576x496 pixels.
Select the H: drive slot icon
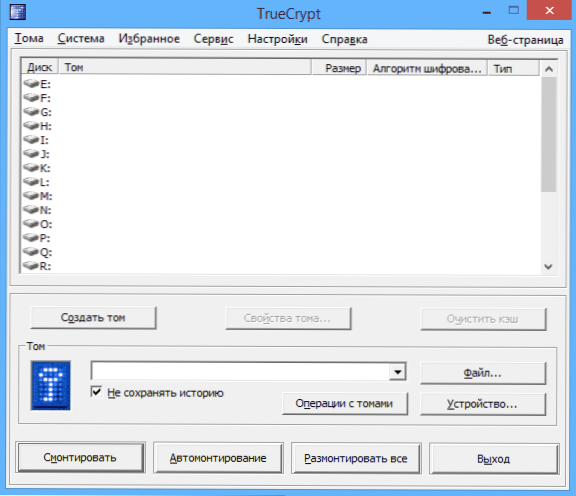(x=31, y=125)
